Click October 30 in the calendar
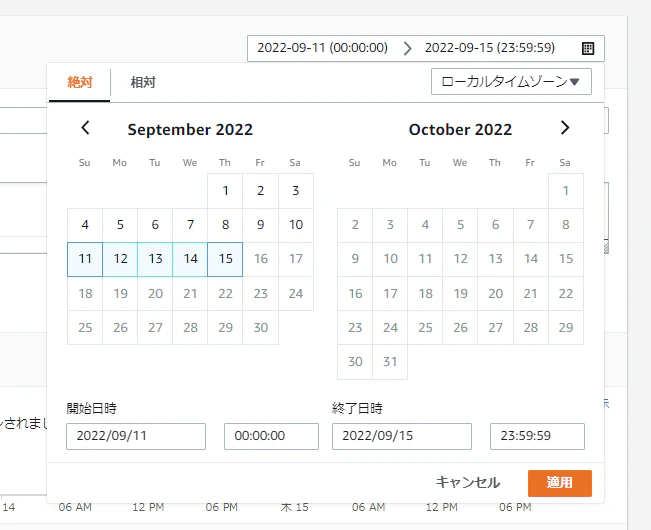Screen dimensions: 651x530 click(355, 362)
